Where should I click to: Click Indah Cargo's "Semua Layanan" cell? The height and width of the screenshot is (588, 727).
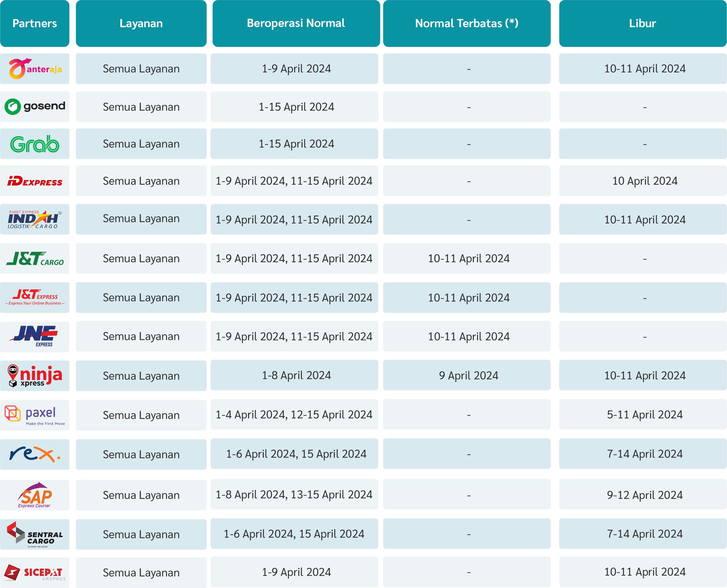click(x=141, y=219)
